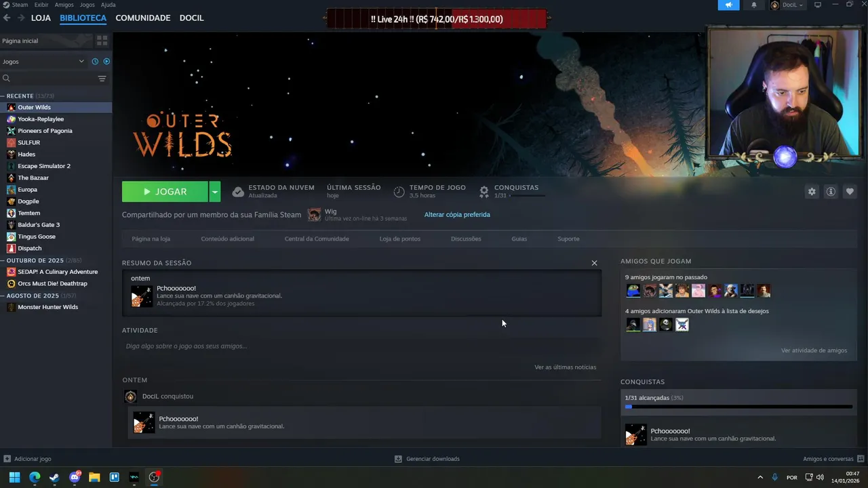Open the Steam announcements megaphone button
Screen dimensions: 868x488
(x=728, y=5)
